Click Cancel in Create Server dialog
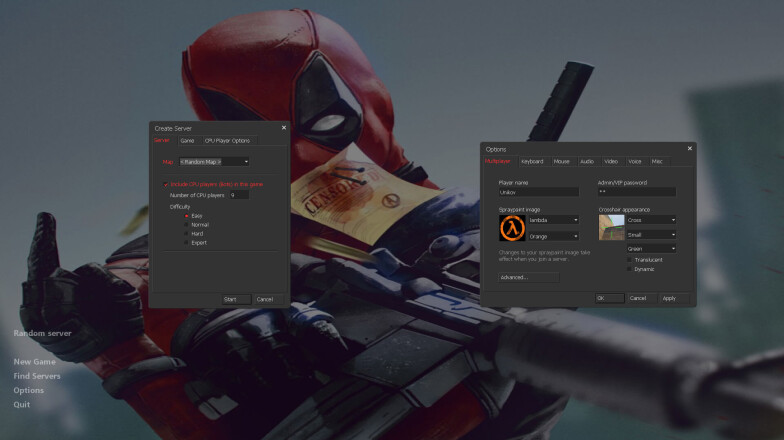Viewport: 784px width, 440px height. tap(268, 300)
